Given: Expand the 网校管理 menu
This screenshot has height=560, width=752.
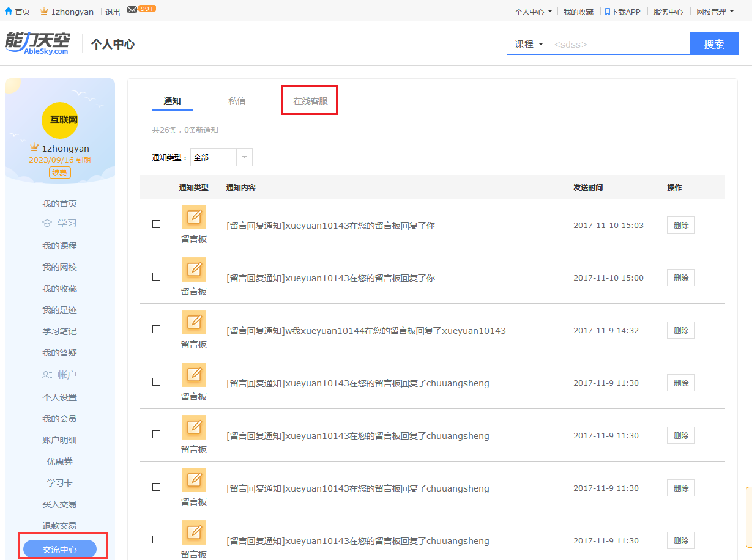Looking at the screenshot, I should coord(715,12).
